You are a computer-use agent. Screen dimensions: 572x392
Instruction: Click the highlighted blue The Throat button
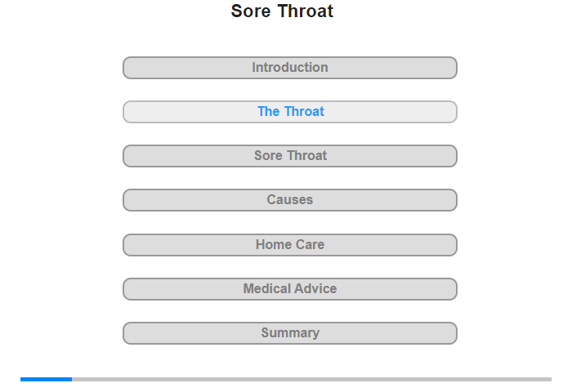coord(290,112)
